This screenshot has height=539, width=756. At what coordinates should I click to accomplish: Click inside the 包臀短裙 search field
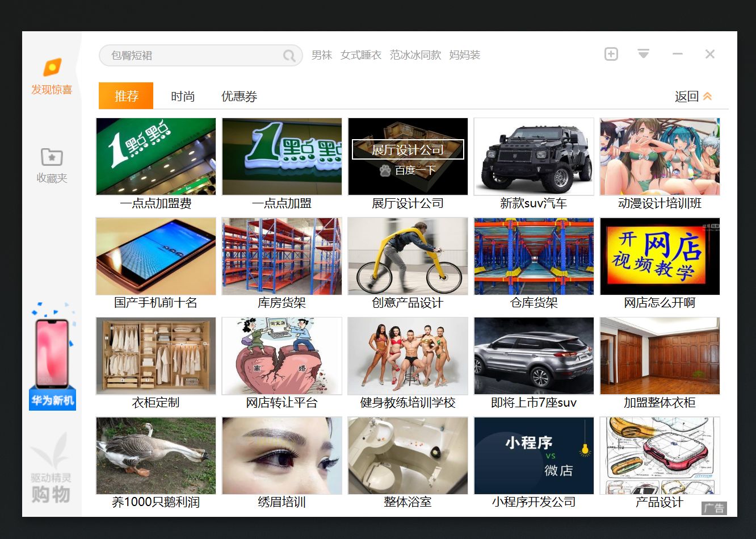coord(187,55)
